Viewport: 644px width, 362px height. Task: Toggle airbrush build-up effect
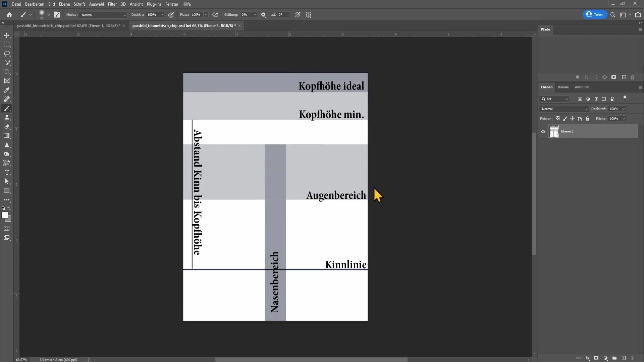click(x=215, y=15)
